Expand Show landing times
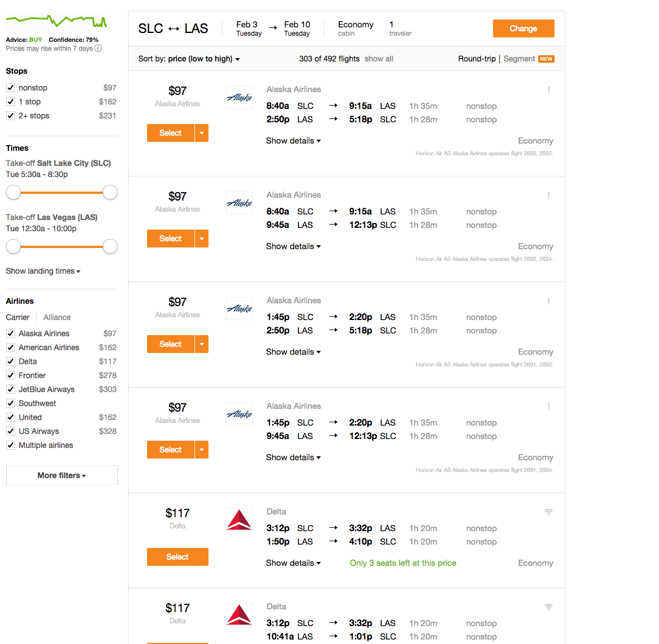Image resolution: width=659 pixels, height=644 pixels. click(x=43, y=271)
